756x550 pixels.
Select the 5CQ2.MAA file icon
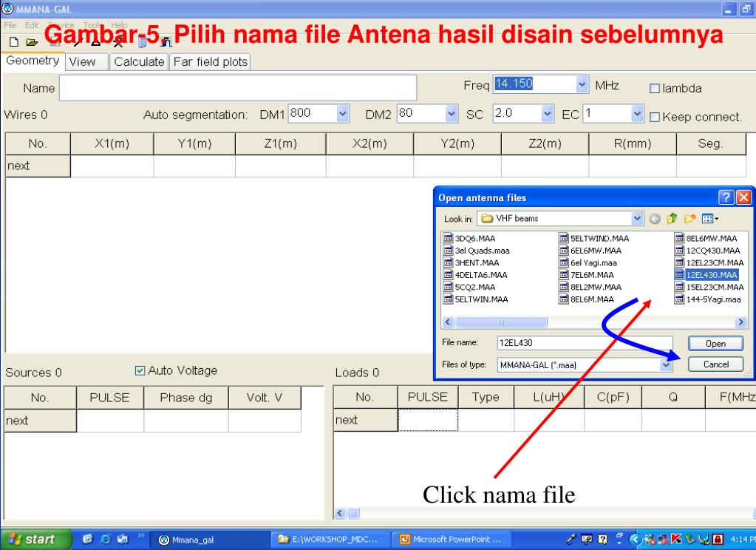click(x=448, y=287)
